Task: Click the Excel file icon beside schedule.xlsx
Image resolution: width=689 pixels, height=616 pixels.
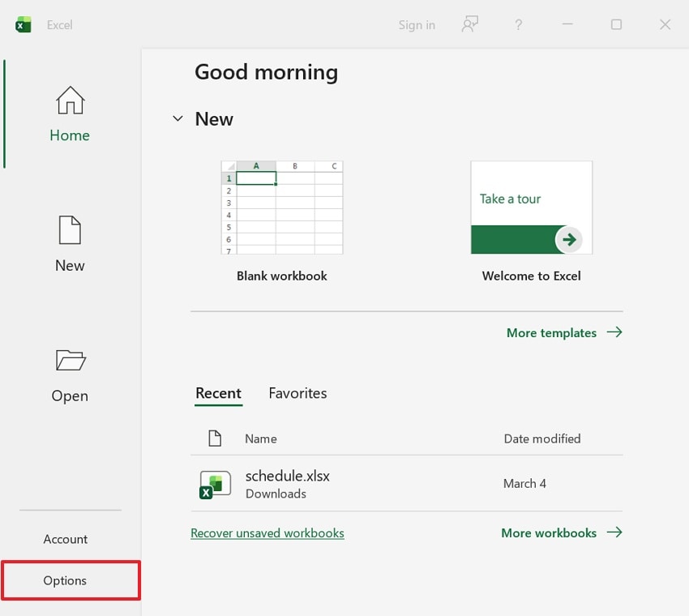Action: click(x=213, y=485)
